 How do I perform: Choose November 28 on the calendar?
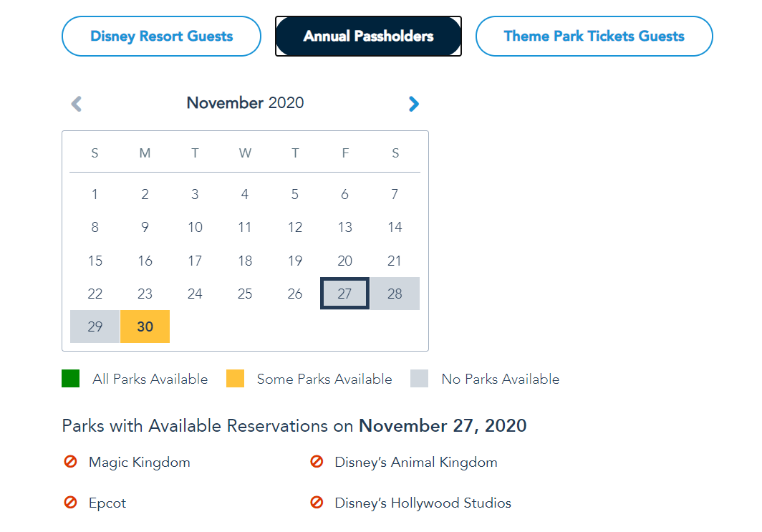point(395,294)
